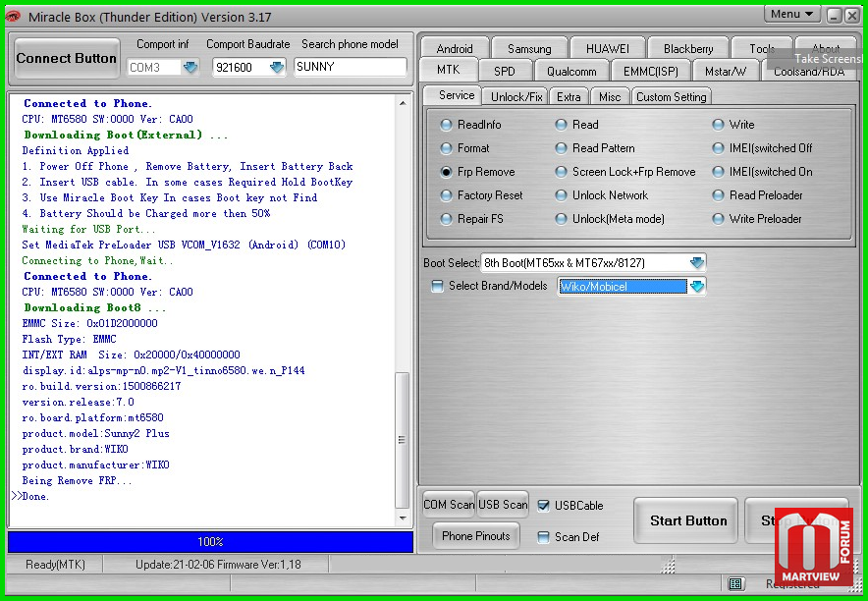The width and height of the screenshot is (868, 601).
Task: Open the Unlock/Fix sub-tab
Action: coord(515,97)
